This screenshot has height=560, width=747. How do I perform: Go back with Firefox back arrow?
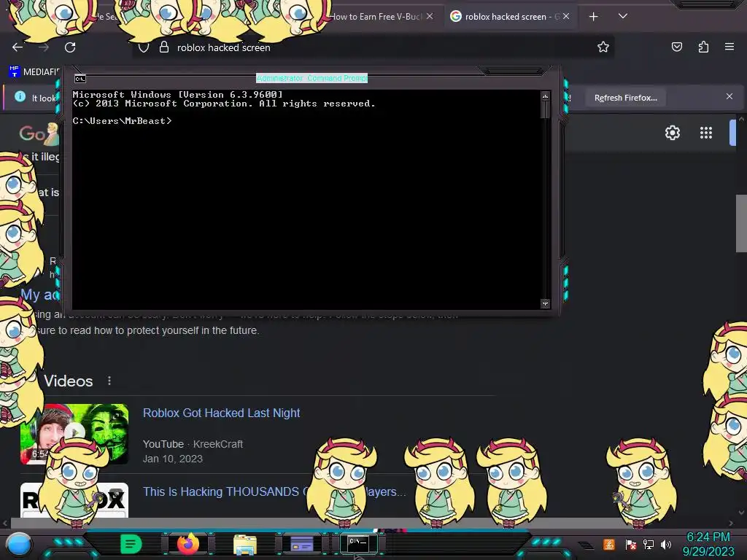point(18,47)
